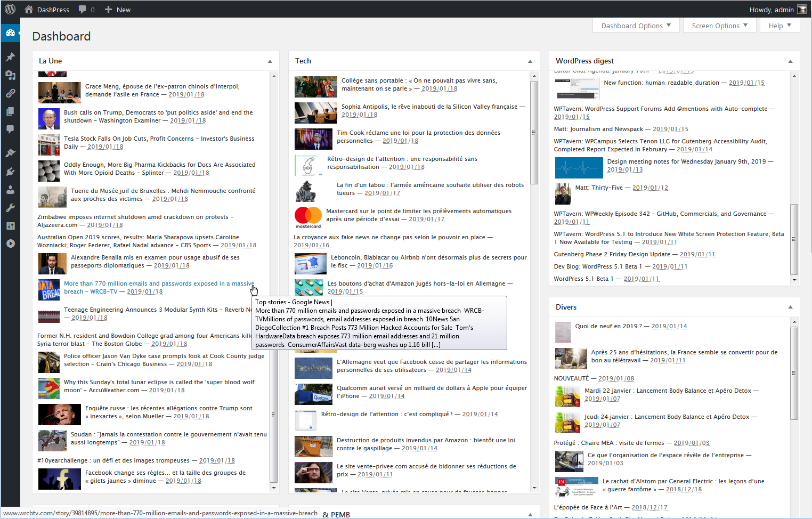Open the Dashboard Options dropdown
Image resolution: width=812 pixels, height=519 pixels.
636,26
